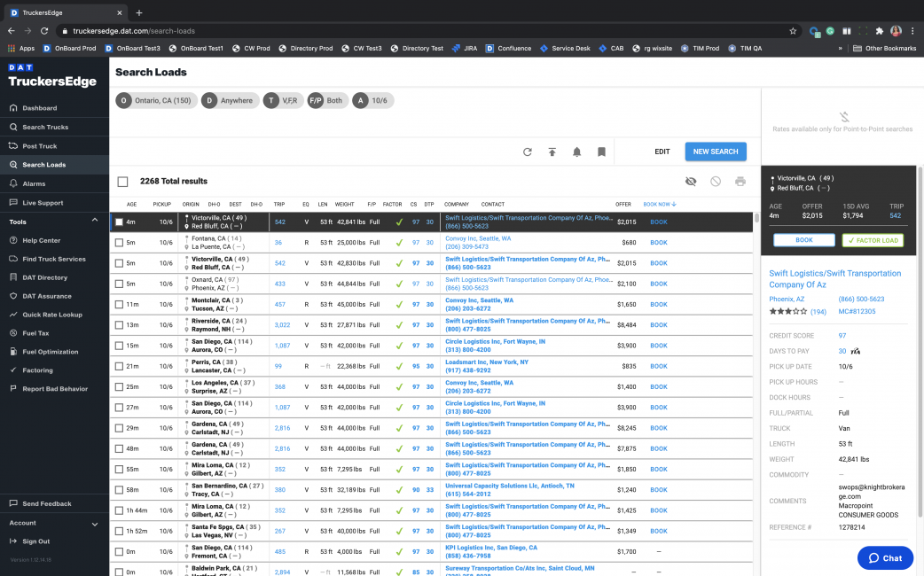The image size is (924, 576).
Task: Click the DAT Directory icon
Action: (13, 277)
